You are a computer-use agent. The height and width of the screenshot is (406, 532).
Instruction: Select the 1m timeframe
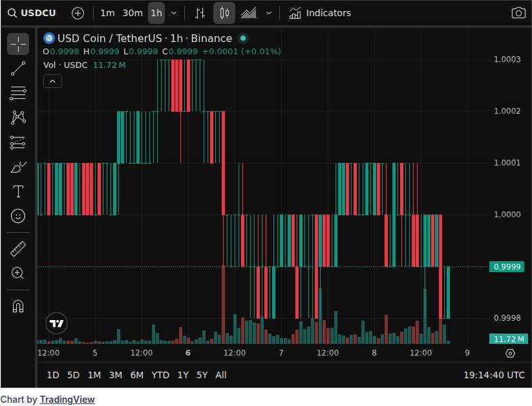[107, 14]
